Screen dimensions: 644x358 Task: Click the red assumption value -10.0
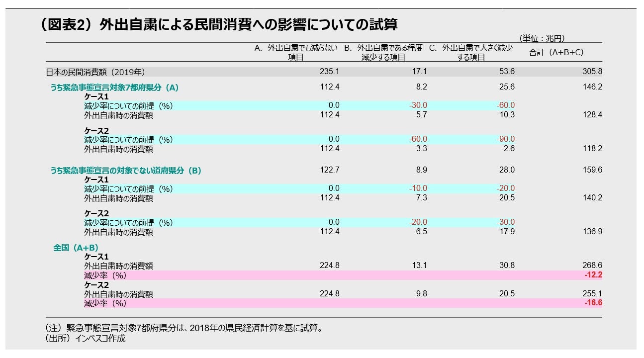(418, 188)
